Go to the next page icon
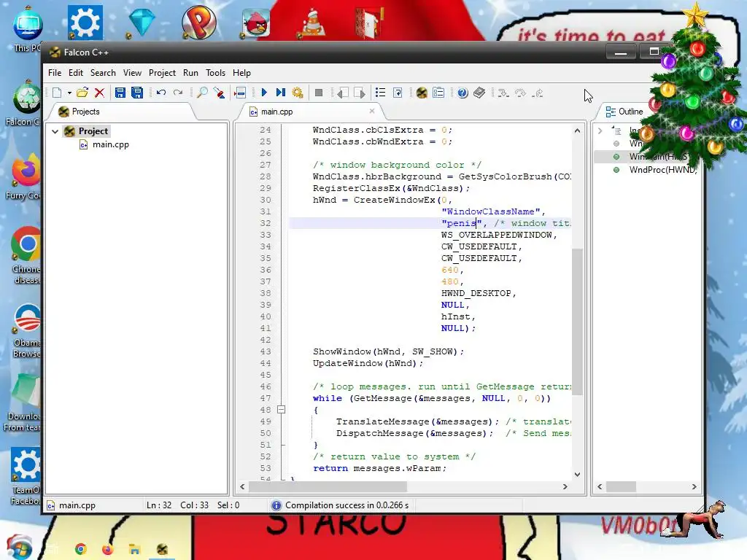The image size is (747, 560). [x=360, y=93]
